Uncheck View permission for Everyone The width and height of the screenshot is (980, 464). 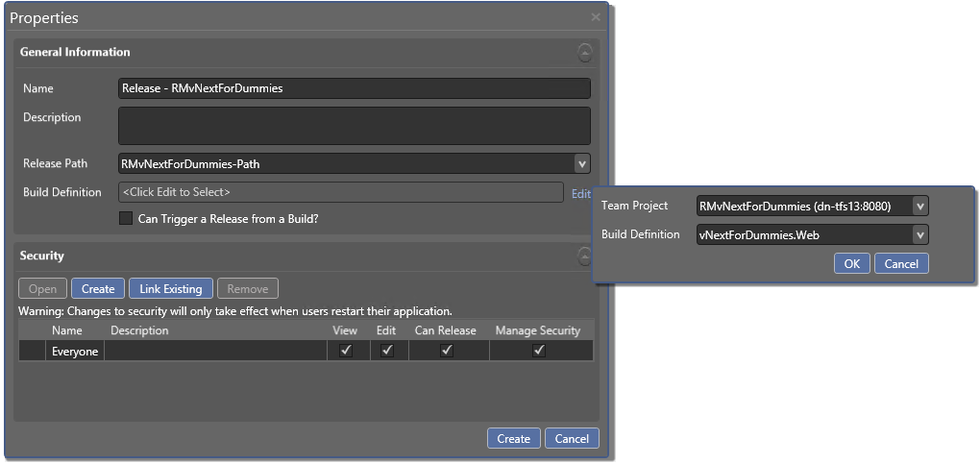(346, 351)
